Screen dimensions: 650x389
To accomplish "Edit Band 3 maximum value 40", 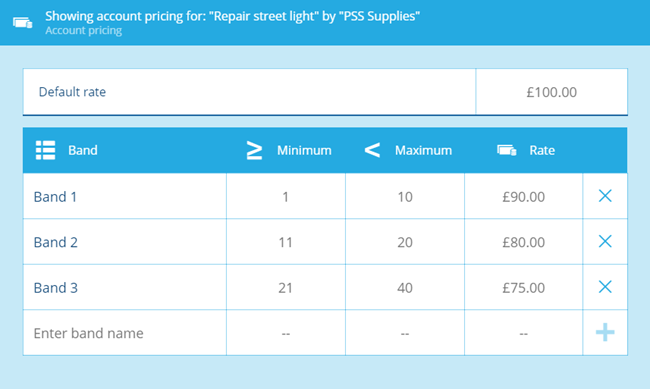I will click(x=405, y=287).
